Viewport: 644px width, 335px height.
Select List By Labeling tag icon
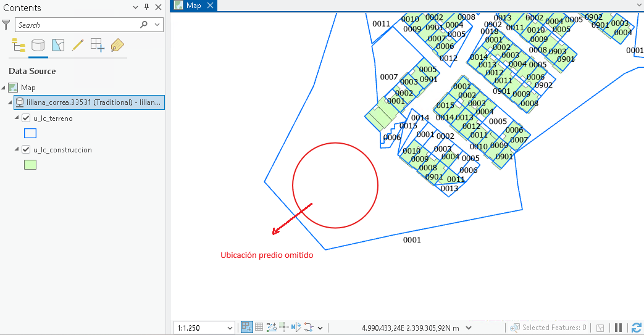pos(117,45)
